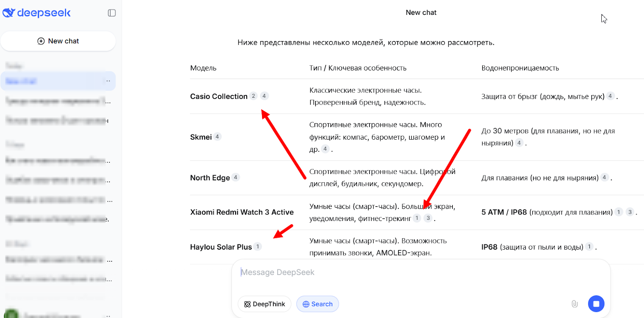
Task: Click the paperclip attachment icon
Action: tap(574, 304)
